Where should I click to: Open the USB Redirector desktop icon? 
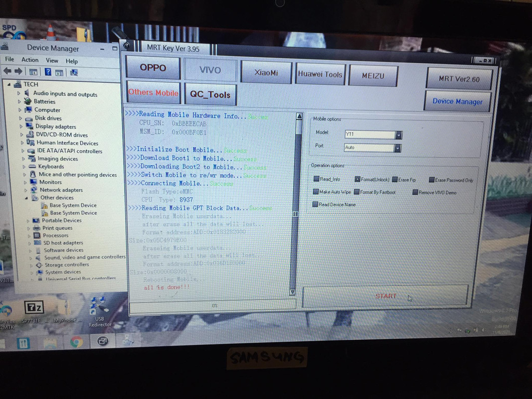[x=99, y=311]
